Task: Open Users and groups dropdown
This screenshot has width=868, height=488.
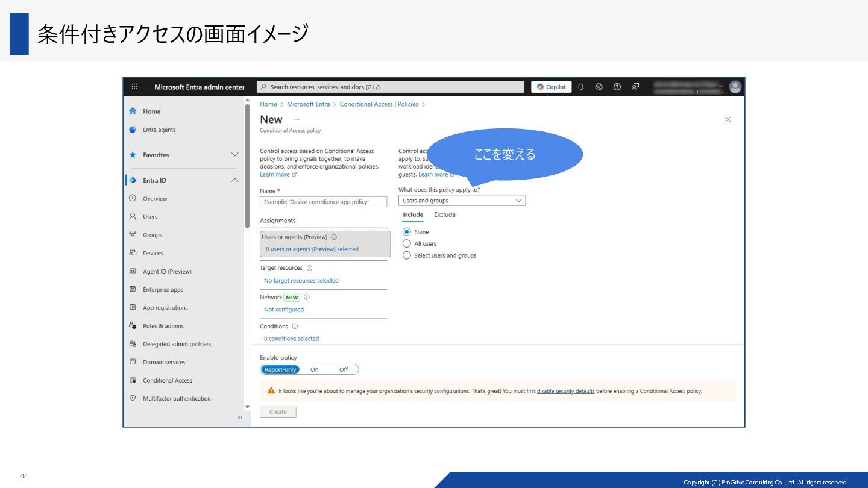Action: (462, 201)
